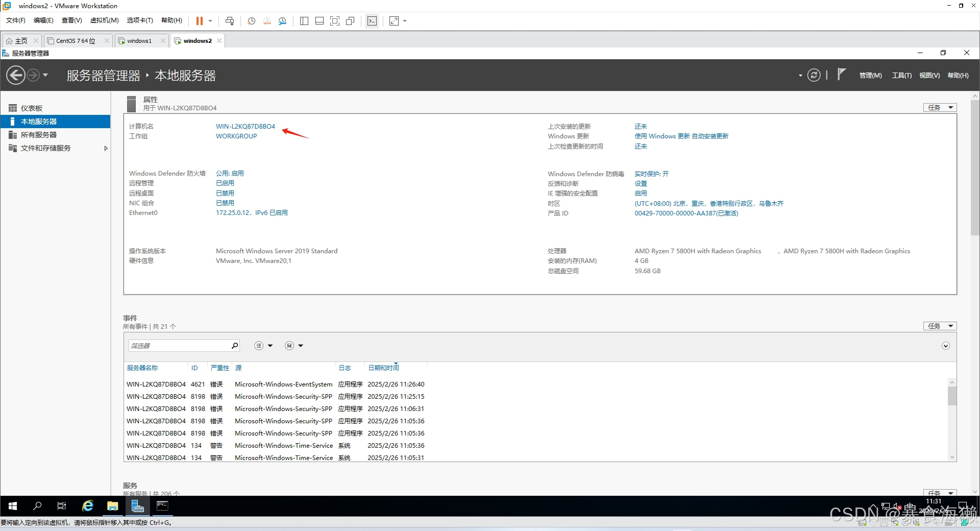Screen dimensions: 980x531
Task: Switch to the windows1 tab
Action: tap(139, 41)
